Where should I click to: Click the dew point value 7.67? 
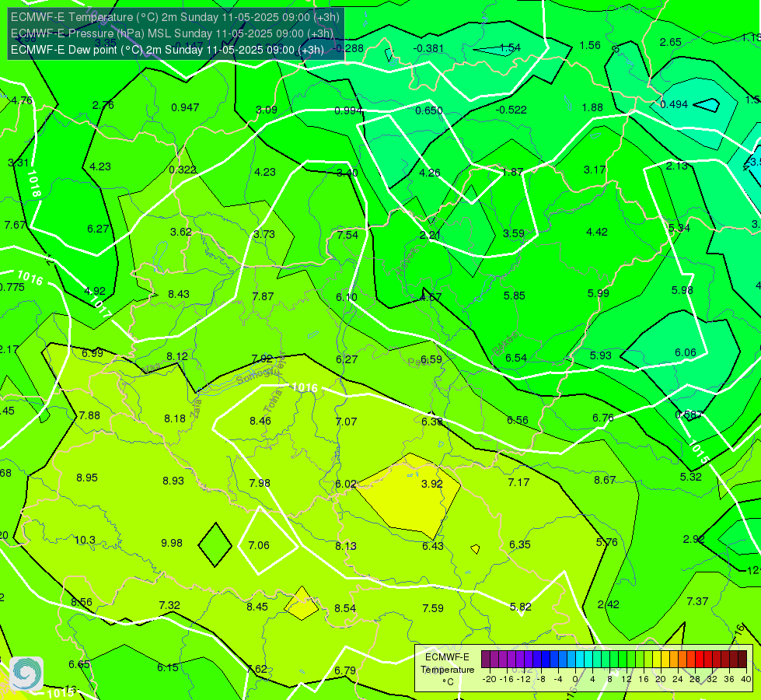(x=15, y=225)
